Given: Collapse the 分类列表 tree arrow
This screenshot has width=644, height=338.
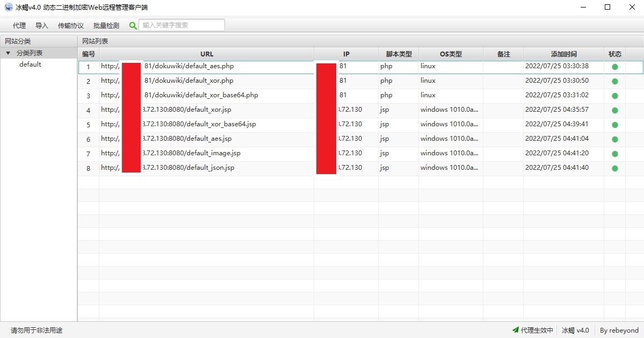Looking at the screenshot, I should tap(8, 53).
